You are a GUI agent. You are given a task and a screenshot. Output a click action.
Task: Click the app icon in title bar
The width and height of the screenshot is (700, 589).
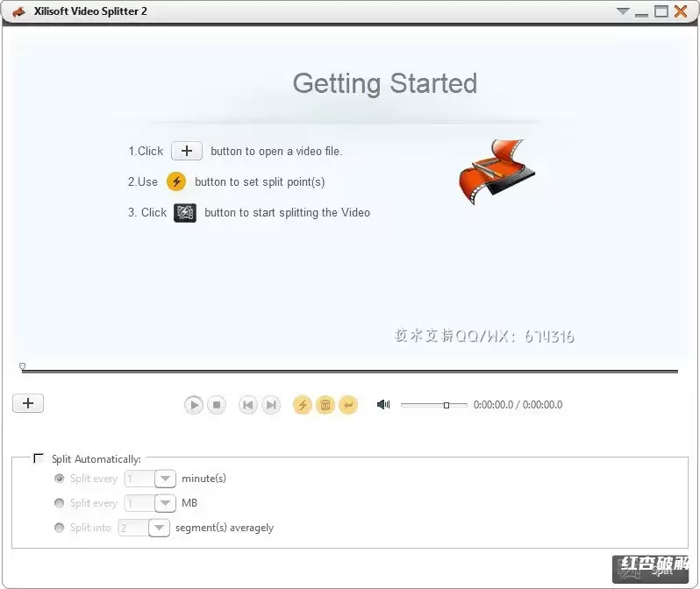[x=18, y=11]
